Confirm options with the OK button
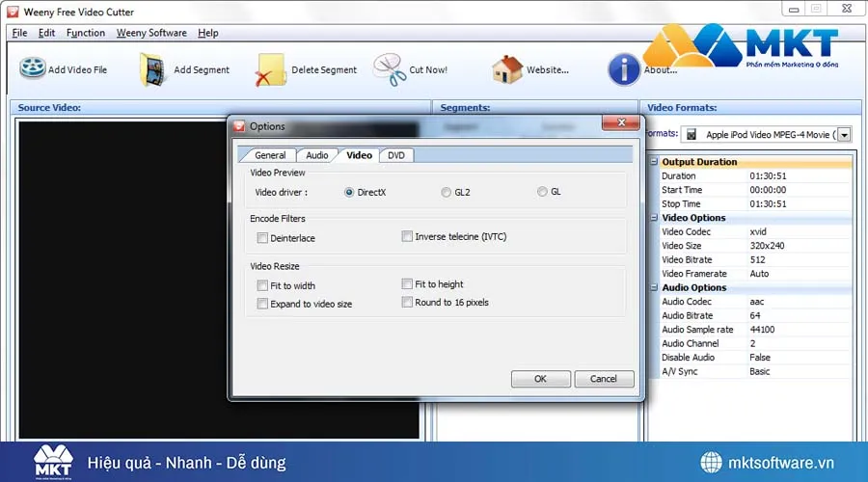Image resolution: width=868 pixels, height=482 pixels. coord(540,379)
